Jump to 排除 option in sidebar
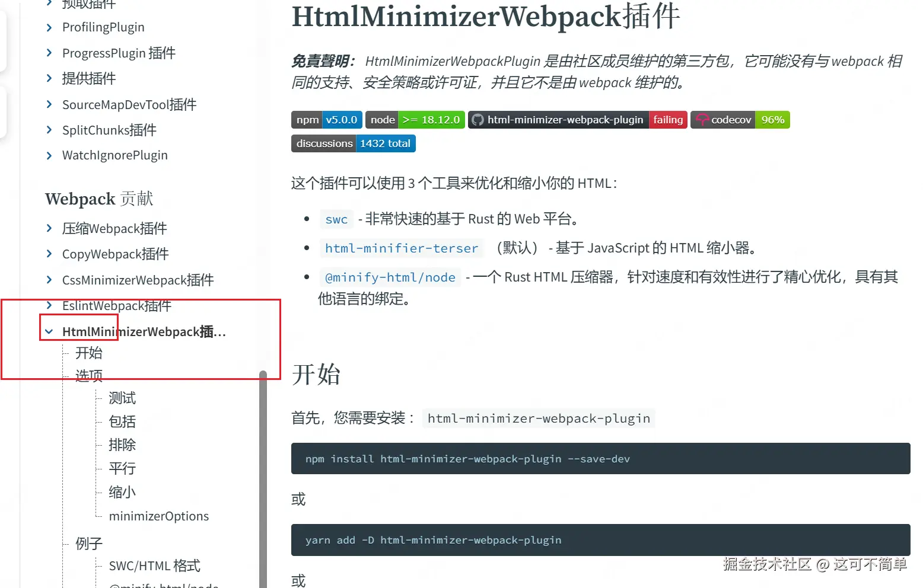Viewport: 923px width, 588px height. [x=122, y=445]
